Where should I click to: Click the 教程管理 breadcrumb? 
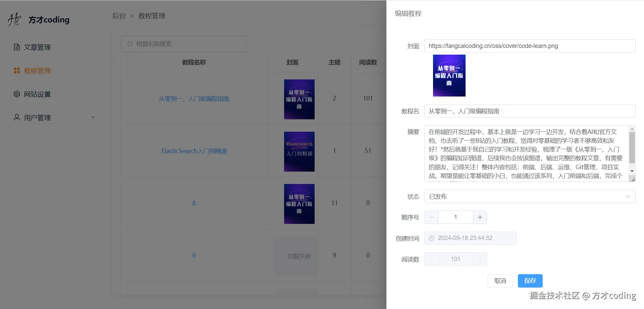[x=152, y=16]
